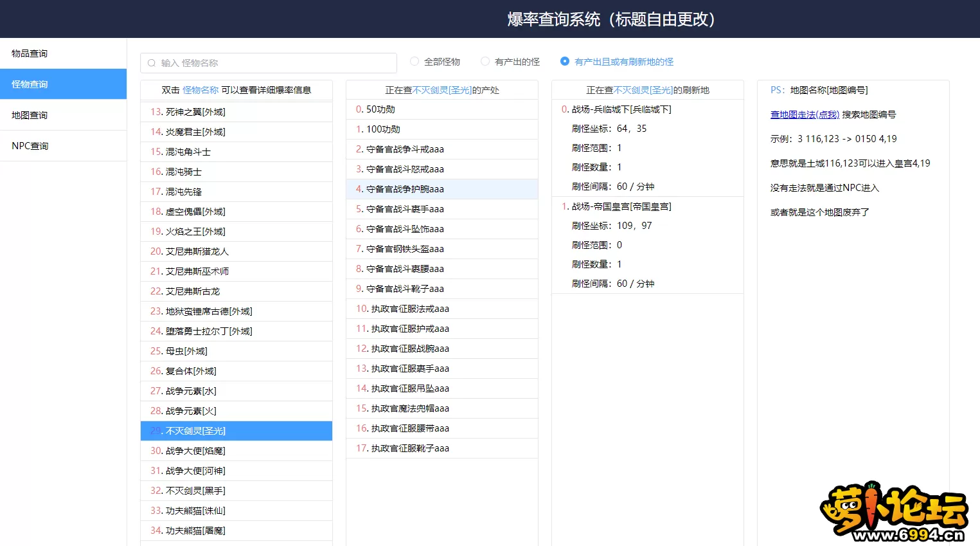Select monster 32. 不灭剑灵[黑手]
980x546 pixels.
[236, 491]
